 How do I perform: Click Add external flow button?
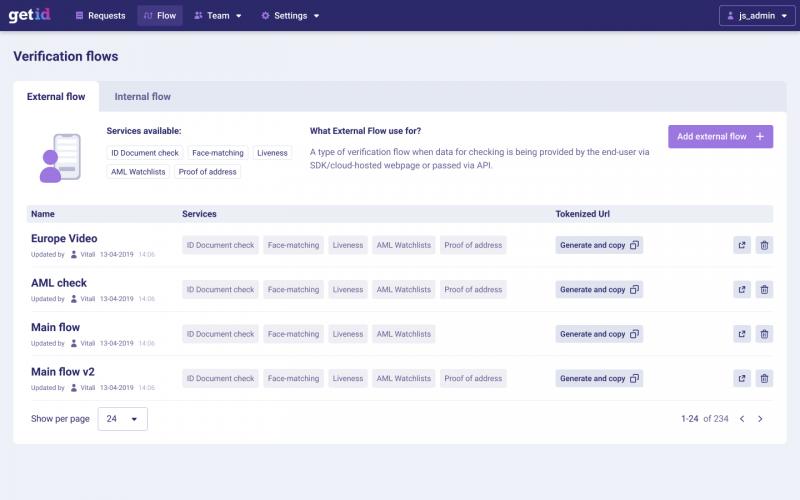tap(720, 137)
